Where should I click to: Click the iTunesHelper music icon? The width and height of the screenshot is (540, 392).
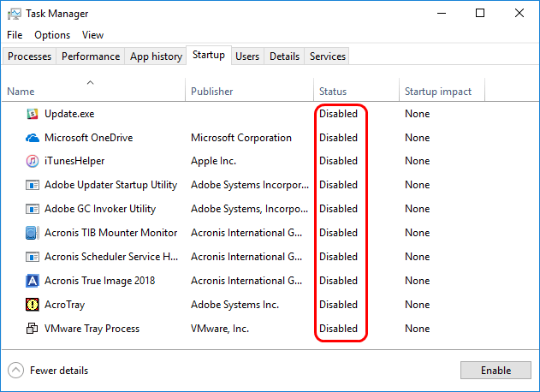[33, 161]
